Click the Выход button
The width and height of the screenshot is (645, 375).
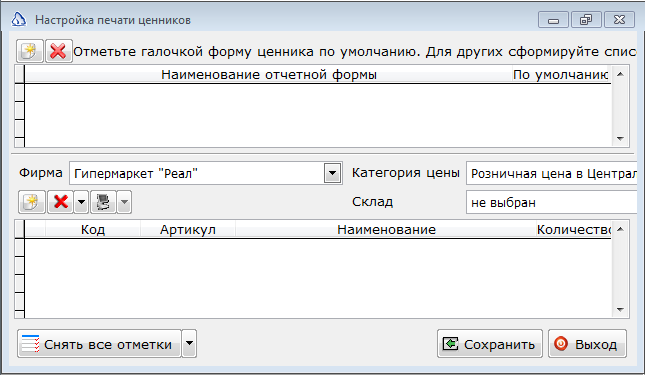tap(587, 344)
